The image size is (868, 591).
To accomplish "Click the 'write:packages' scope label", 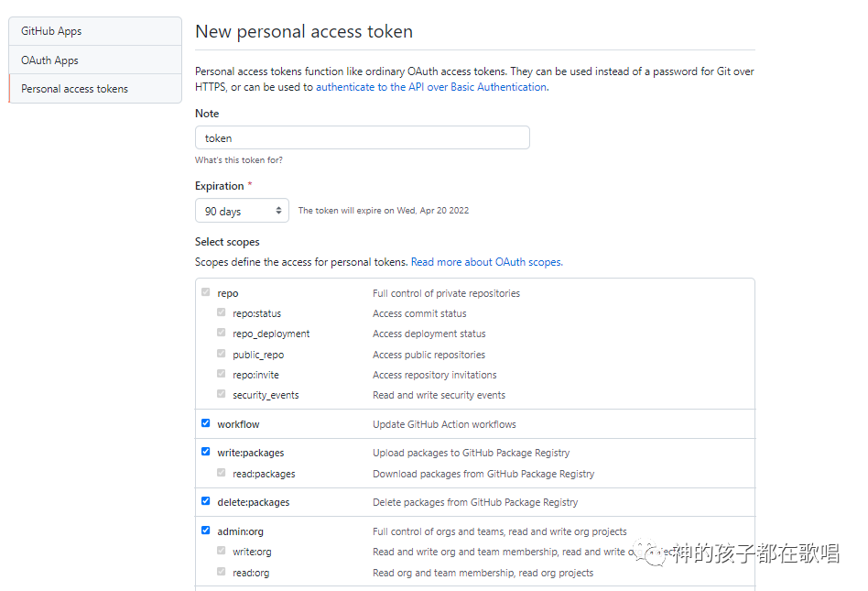I will (250, 453).
